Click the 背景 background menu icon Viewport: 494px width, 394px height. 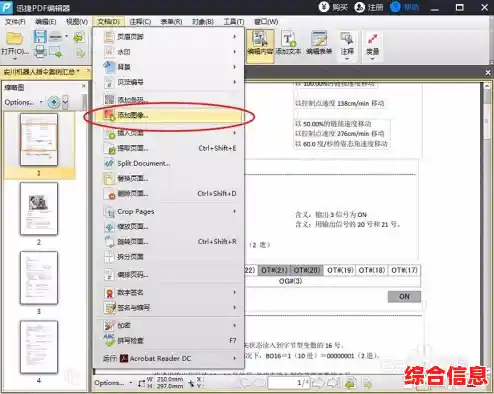(109, 67)
